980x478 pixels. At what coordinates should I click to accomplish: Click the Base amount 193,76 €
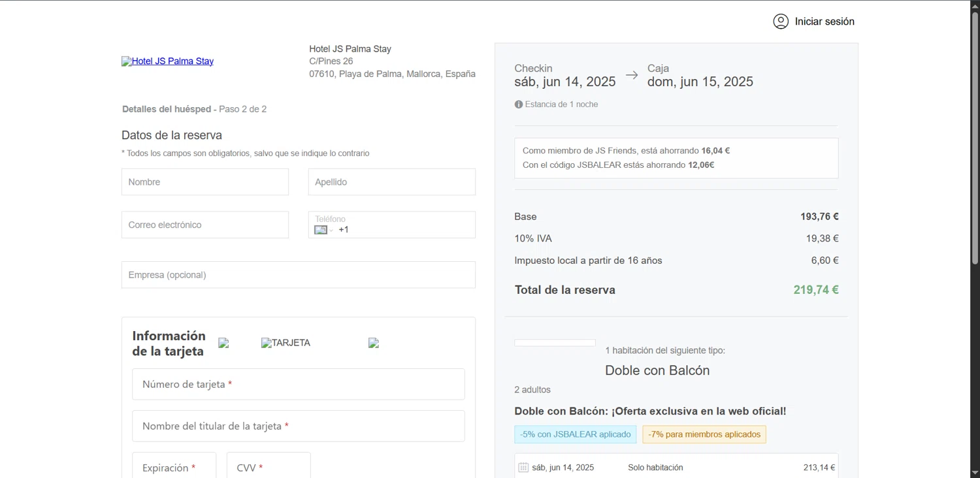[819, 217]
